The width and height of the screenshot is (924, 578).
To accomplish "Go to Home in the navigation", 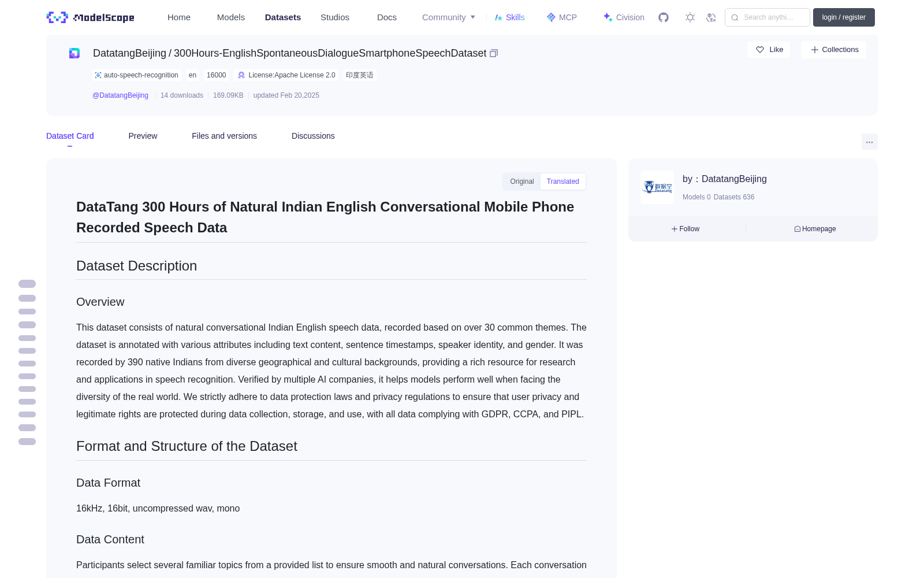I will click(x=179, y=17).
